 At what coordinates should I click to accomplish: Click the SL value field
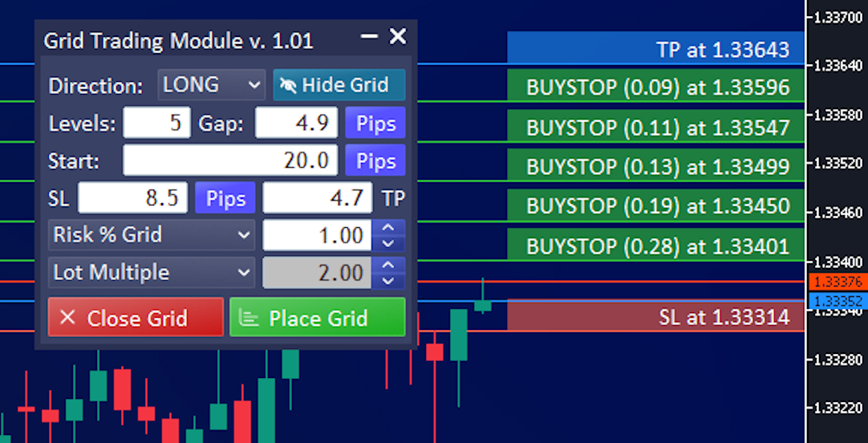(x=133, y=198)
